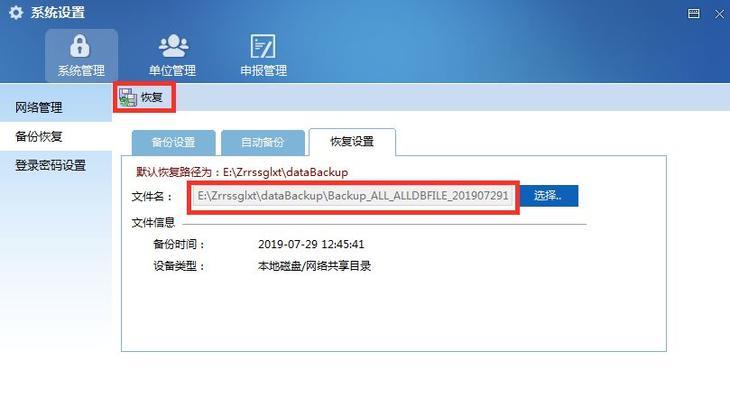Image resolution: width=730 pixels, height=400 pixels.
Task: Close the 系统设置 window
Action: pyautogui.click(x=719, y=14)
